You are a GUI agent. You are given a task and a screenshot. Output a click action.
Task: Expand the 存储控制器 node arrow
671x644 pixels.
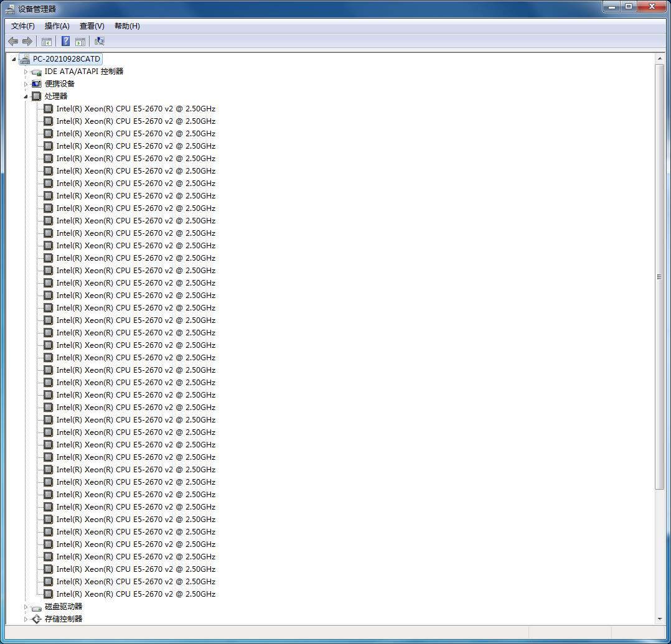(26, 619)
